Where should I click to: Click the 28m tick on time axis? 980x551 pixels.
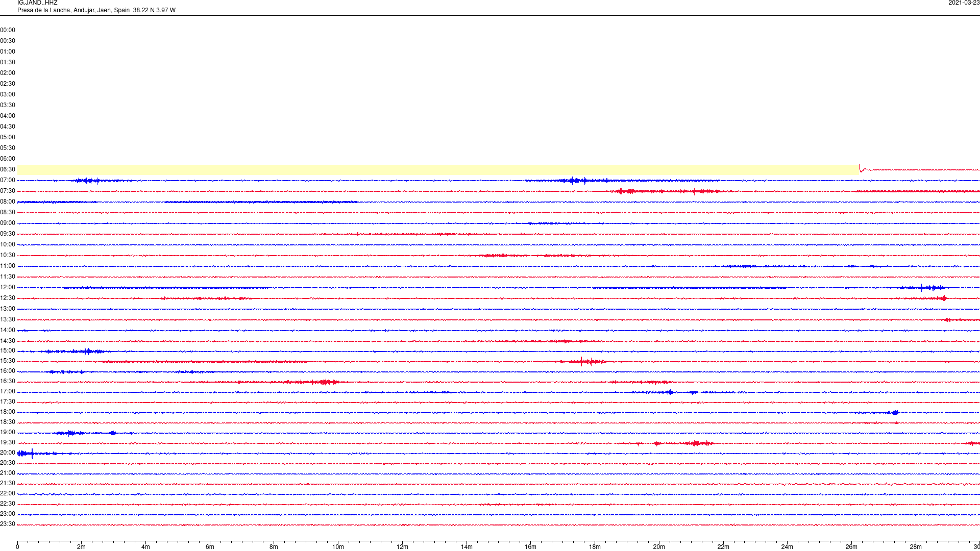916,547
